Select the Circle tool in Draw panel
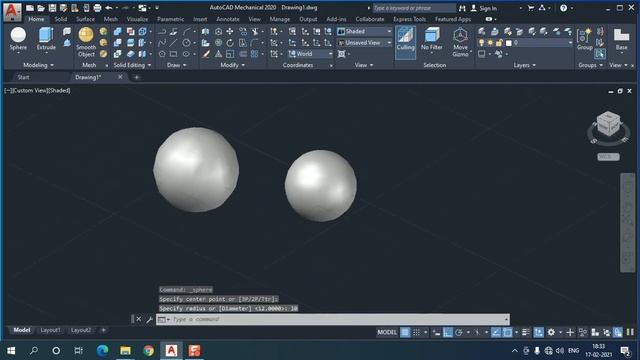Screen dimensions: 640x360 click(186, 43)
